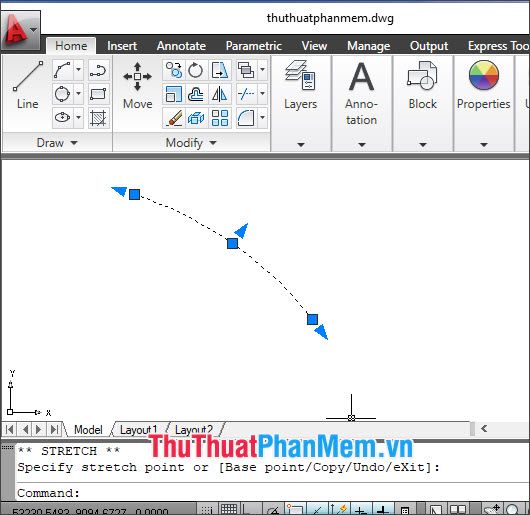Select the Offset tool

[x=196, y=94]
